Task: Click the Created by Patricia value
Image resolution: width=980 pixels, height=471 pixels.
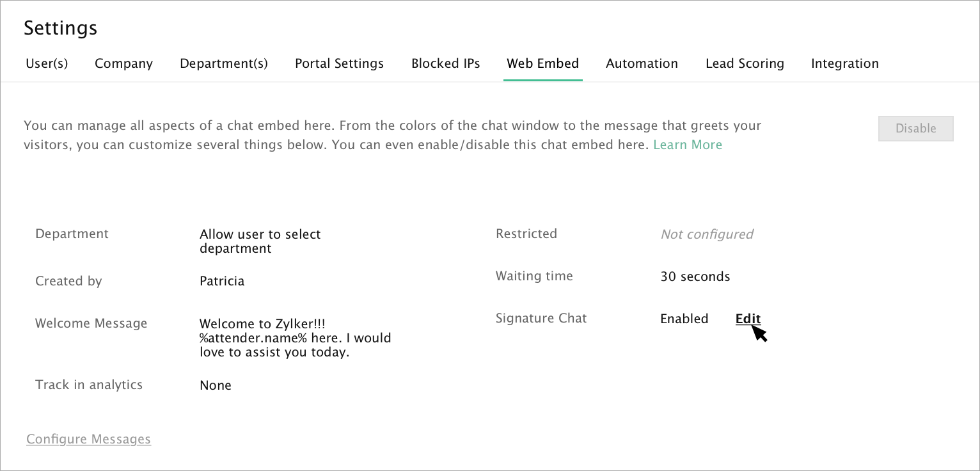Action: (222, 281)
